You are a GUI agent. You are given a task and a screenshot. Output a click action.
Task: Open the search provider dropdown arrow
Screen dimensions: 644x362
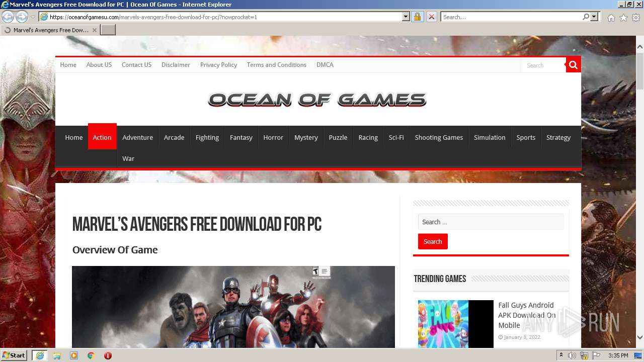pyautogui.click(x=594, y=17)
